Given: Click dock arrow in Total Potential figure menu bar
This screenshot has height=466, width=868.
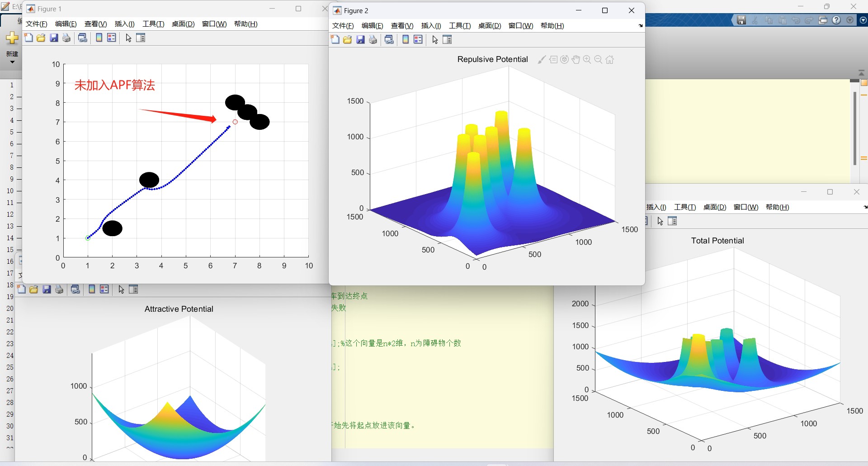Looking at the screenshot, I should coord(865,207).
